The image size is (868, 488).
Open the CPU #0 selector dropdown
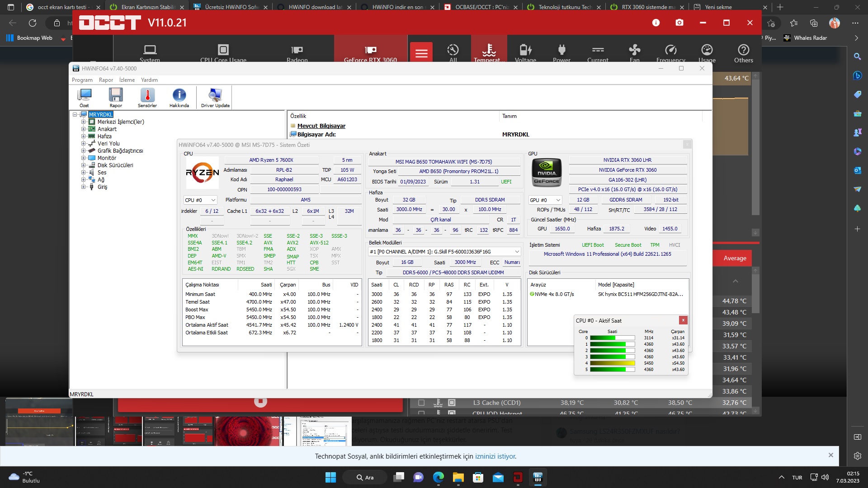pos(200,200)
